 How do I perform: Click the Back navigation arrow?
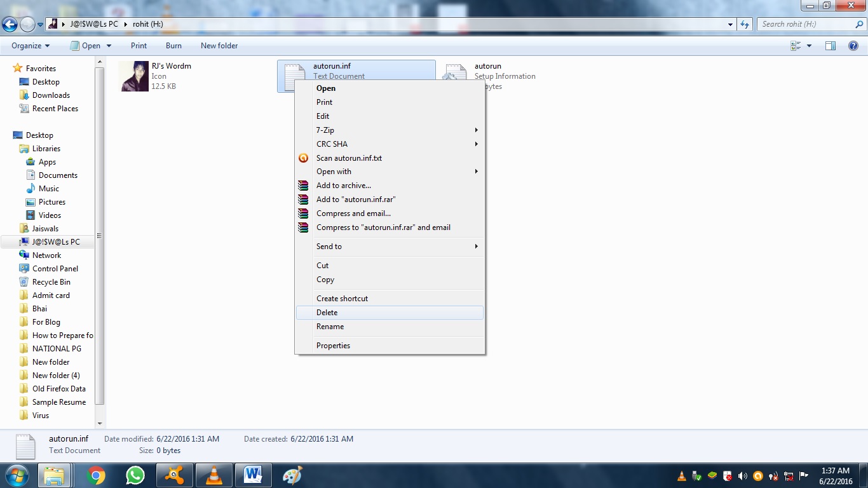pyautogui.click(x=10, y=24)
